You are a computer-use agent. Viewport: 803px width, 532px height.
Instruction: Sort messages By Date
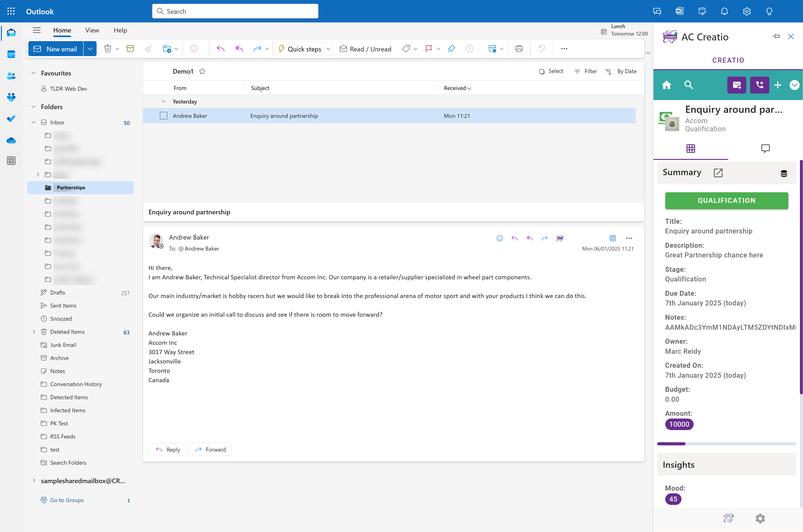pyautogui.click(x=621, y=71)
